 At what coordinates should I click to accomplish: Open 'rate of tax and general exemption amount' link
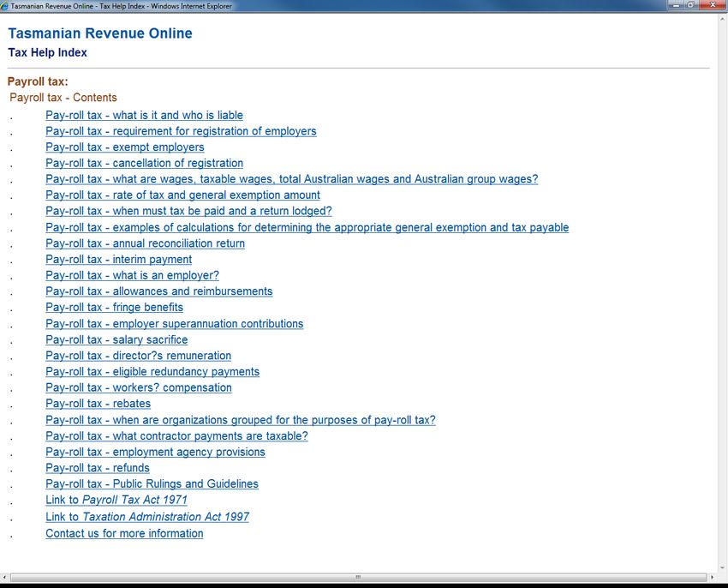(182, 195)
